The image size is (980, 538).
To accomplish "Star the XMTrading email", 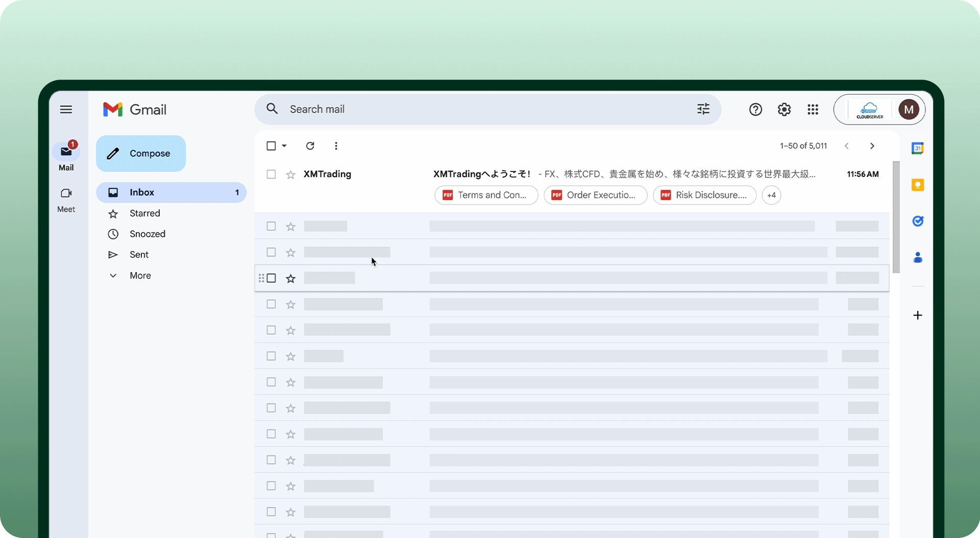I will [290, 175].
